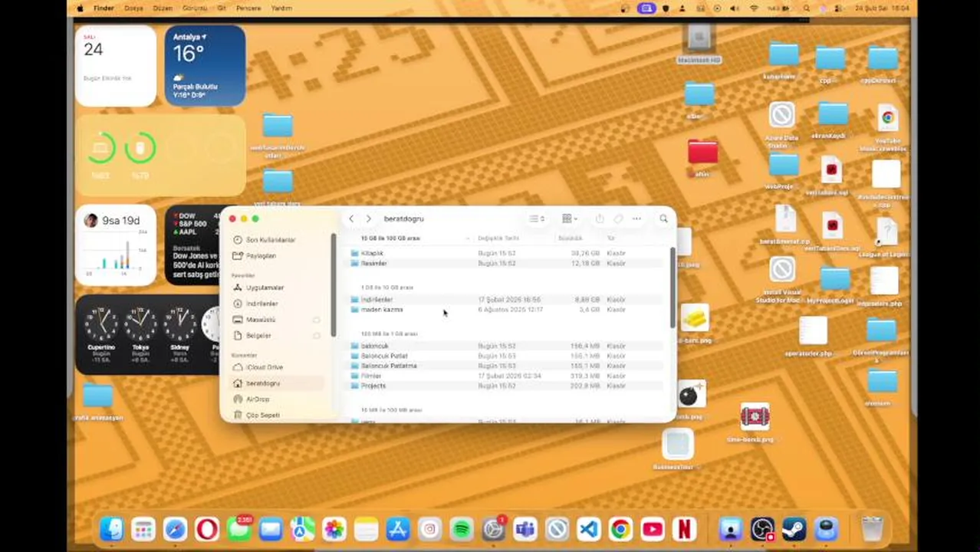
Task: Launch Google Chrome from the Dock
Action: pyautogui.click(x=620, y=529)
